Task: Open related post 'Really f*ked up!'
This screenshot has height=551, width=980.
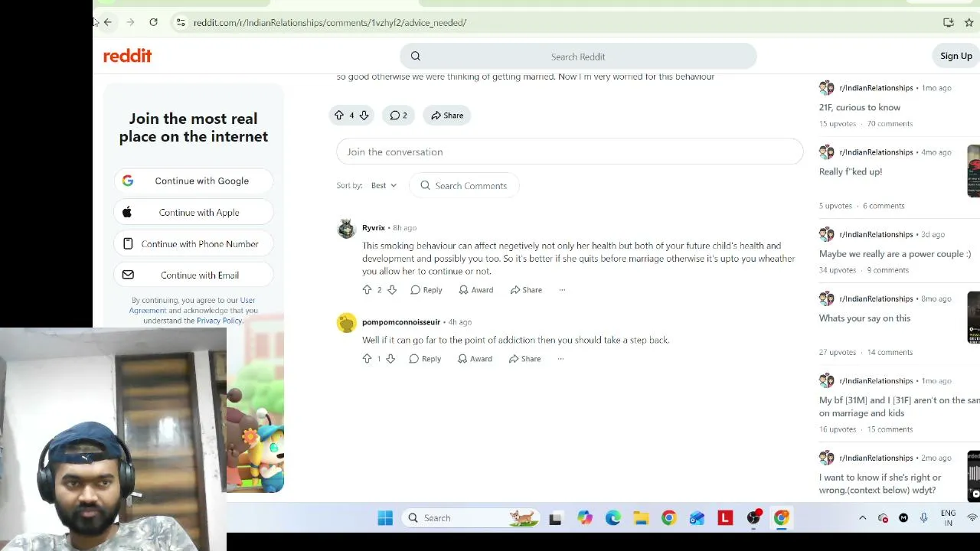Action: [x=851, y=172]
